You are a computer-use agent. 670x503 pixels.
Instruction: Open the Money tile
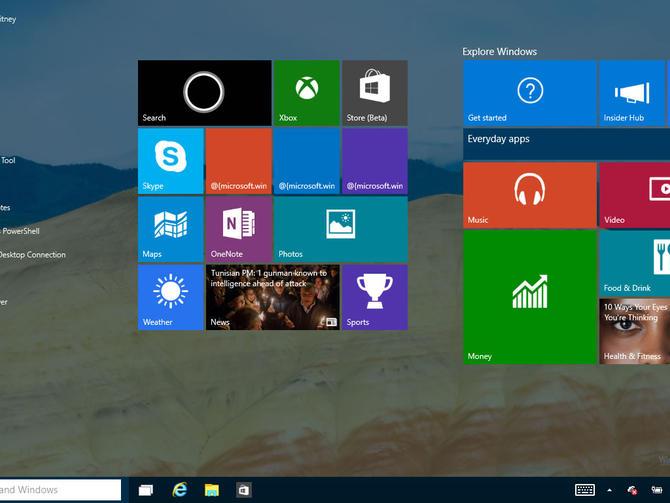point(530,297)
